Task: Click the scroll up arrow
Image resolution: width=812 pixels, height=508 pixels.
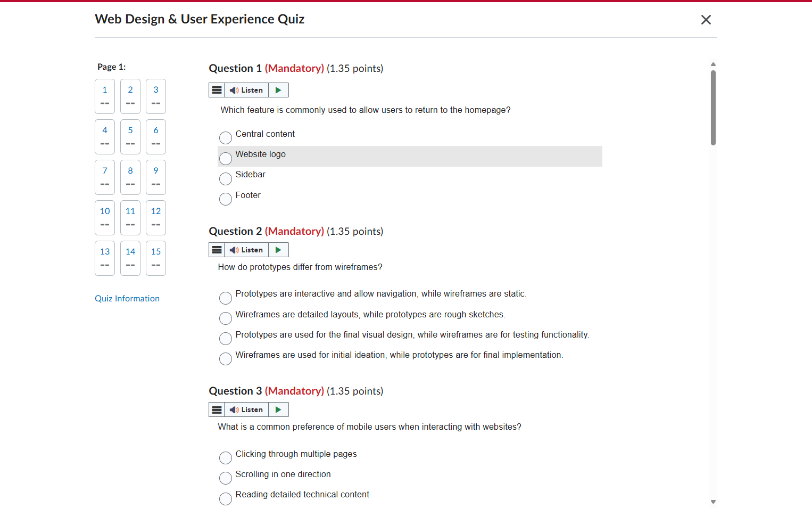Action: (x=713, y=64)
